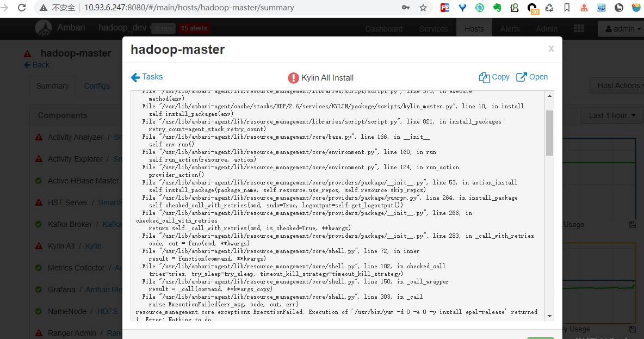
Task: Go to the Services menu
Action: tap(434, 29)
